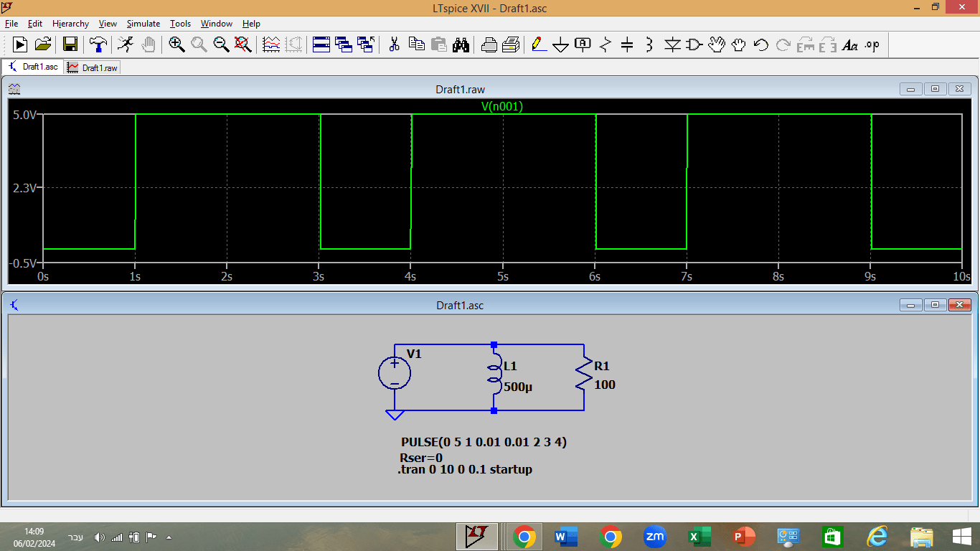
Task: Undo the last schematic edit
Action: pos(760,44)
